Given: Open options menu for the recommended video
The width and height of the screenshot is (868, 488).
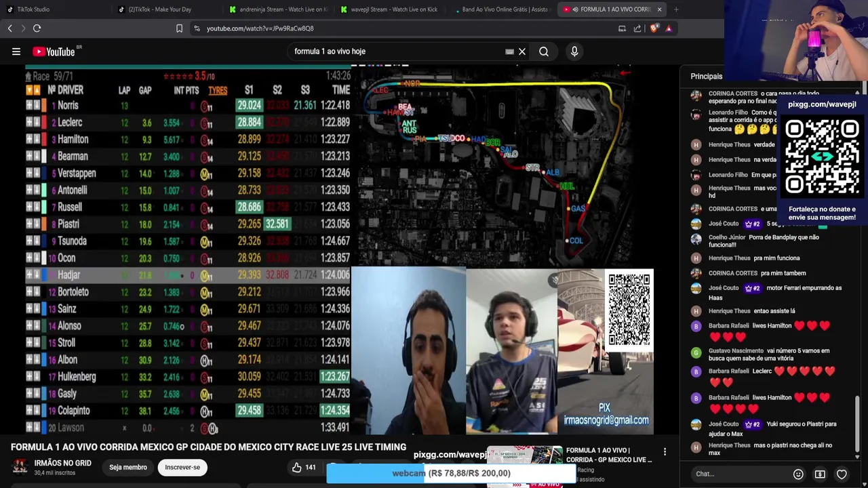Looking at the screenshot, I should coord(665,452).
